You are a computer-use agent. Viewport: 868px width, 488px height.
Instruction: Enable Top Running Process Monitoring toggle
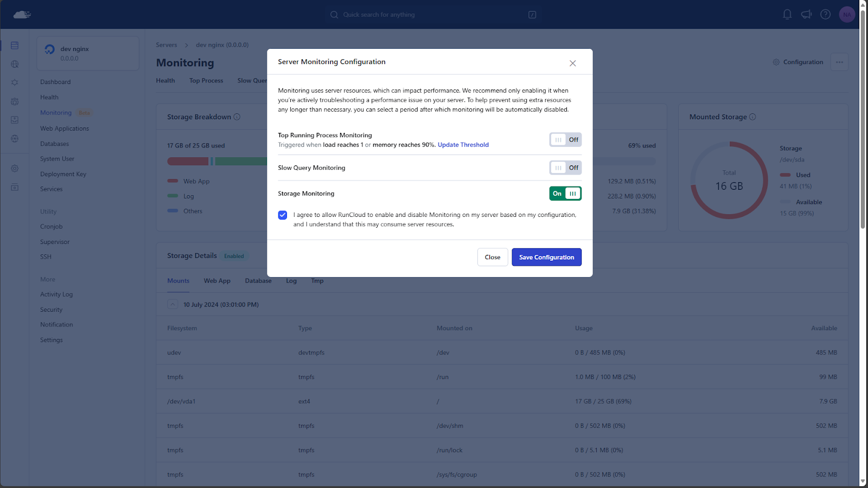(x=565, y=140)
